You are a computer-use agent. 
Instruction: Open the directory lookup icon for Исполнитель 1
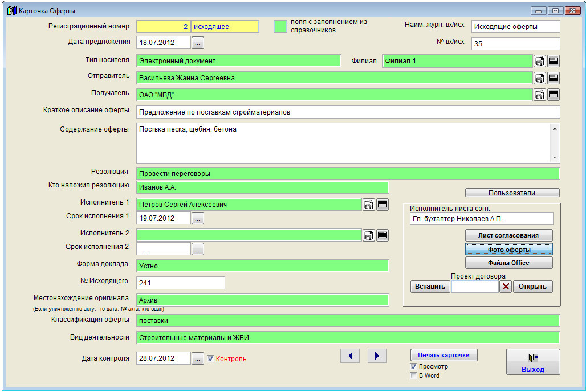point(368,205)
